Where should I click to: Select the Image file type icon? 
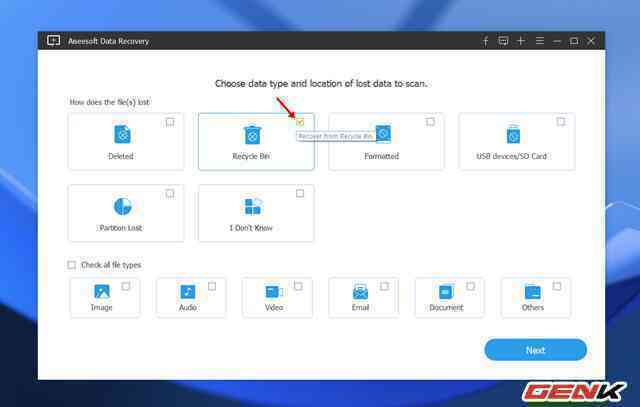click(102, 292)
